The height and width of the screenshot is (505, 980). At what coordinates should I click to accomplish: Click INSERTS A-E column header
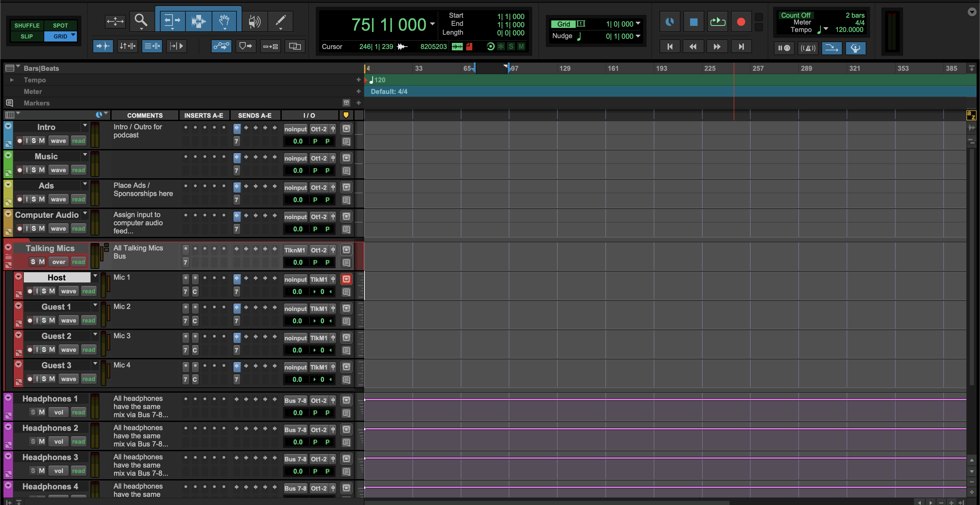coord(203,115)
